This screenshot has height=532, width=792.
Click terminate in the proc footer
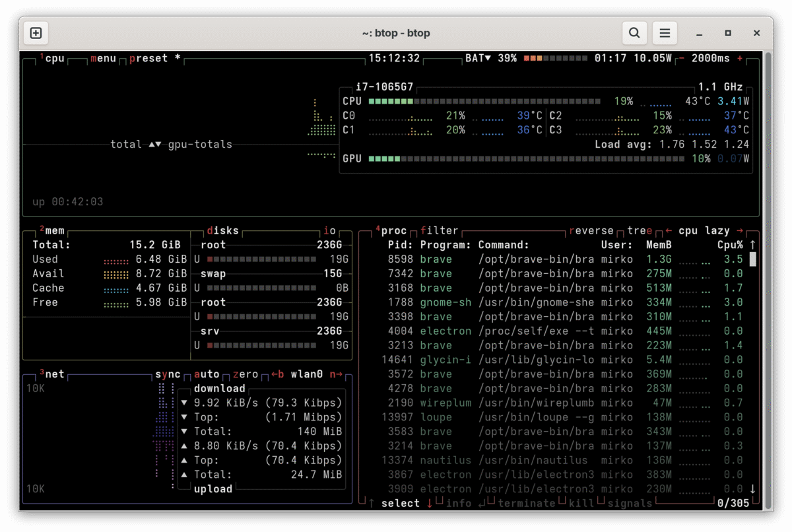[x=526, y=504]
